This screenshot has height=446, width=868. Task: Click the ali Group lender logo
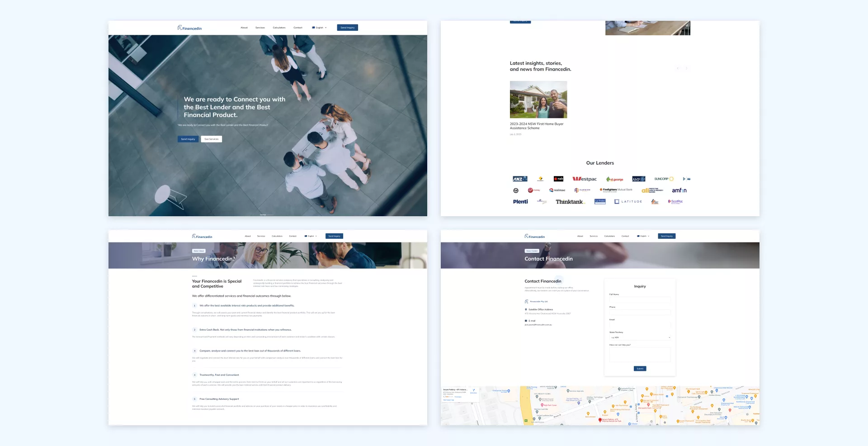[x=652, y=190]
